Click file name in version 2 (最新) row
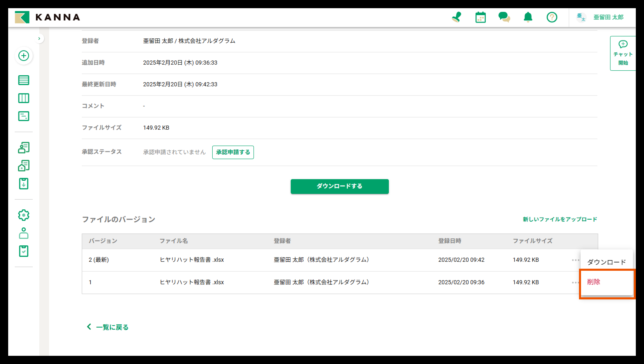This screenshot has width=644, height=364. (192, 260)
